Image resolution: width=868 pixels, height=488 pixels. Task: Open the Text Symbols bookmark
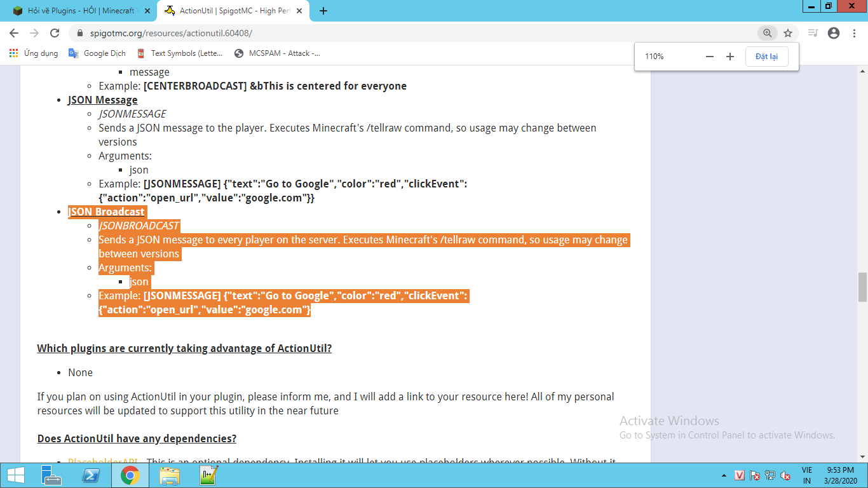(180, 53)
